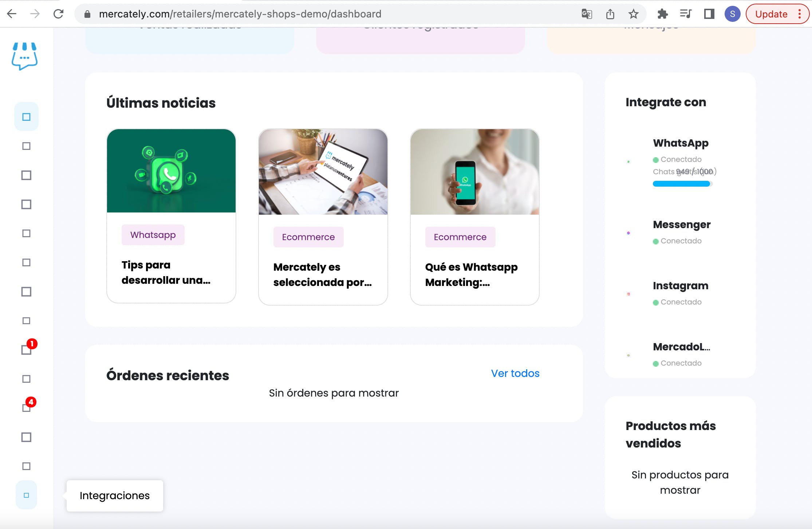Open the side panel icon in browser toolbar
The width and height of the screenshot is (812, 529).
point(709,14)
